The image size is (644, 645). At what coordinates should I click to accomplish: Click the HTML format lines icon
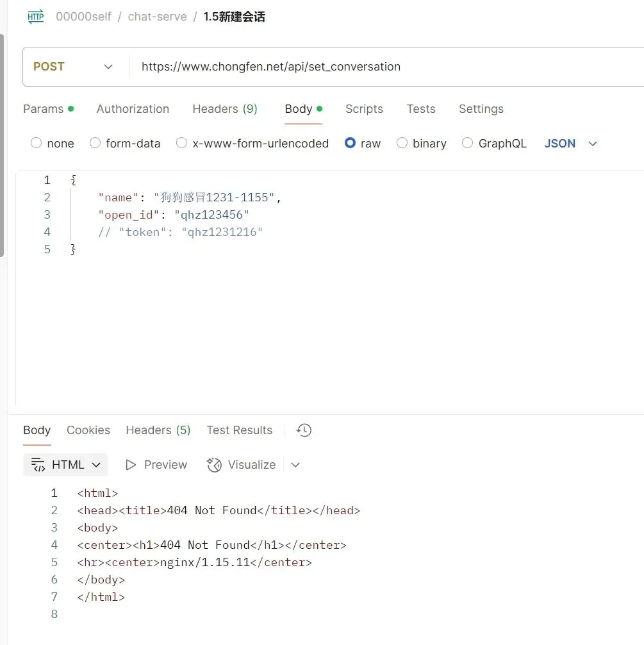coord(38,465)
